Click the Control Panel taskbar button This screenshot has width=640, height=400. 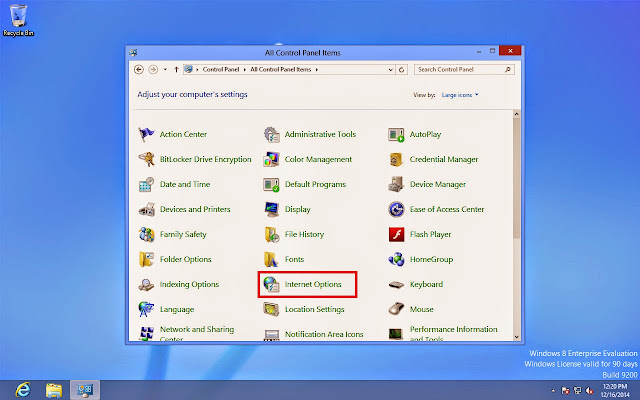[x=85, y=390]
